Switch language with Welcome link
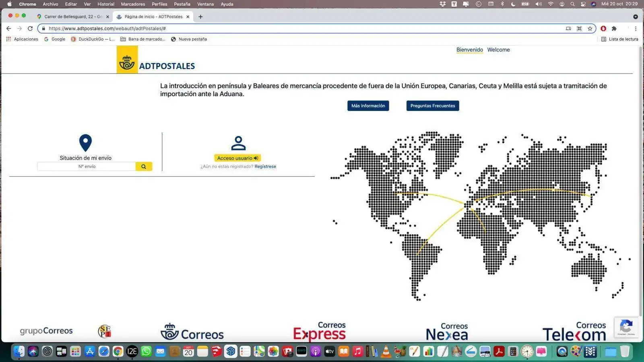 click(x=498, y=50)
